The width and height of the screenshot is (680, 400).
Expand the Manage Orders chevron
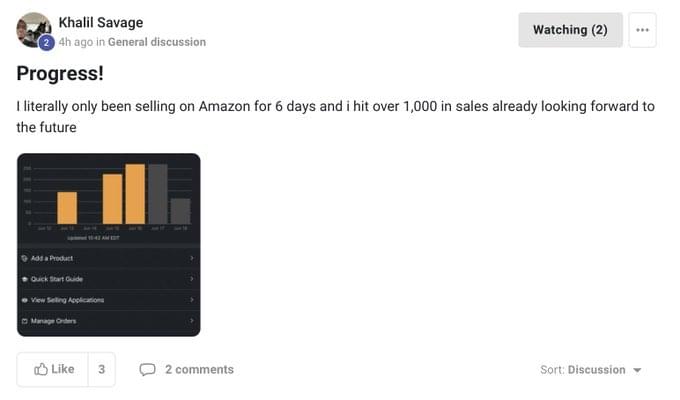click(191, 321)
